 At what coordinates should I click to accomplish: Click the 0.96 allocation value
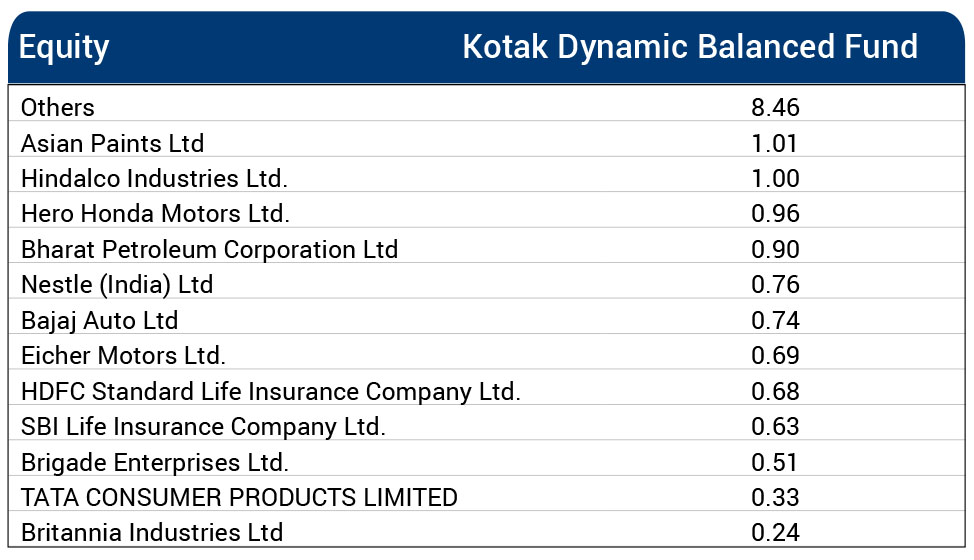(775, 213)
